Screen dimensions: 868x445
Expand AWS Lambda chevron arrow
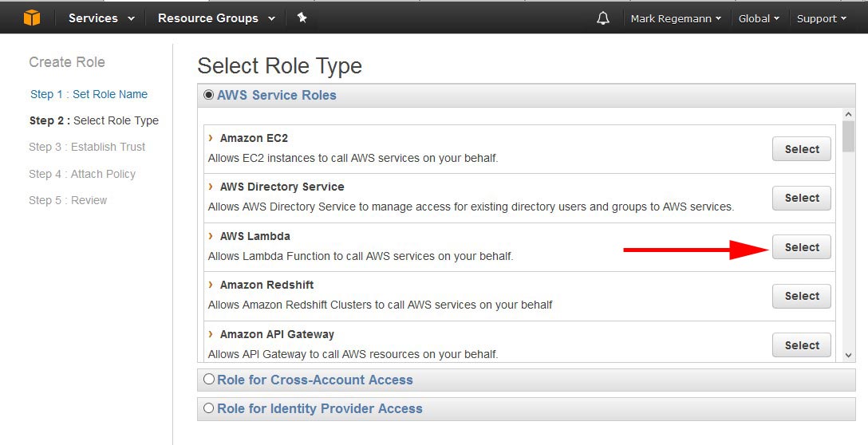pyautogui.click(x=211, y=236)
